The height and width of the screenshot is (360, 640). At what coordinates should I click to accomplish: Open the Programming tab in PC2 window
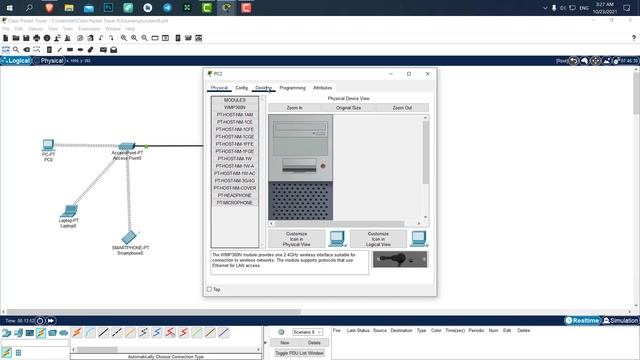point(292,88)
